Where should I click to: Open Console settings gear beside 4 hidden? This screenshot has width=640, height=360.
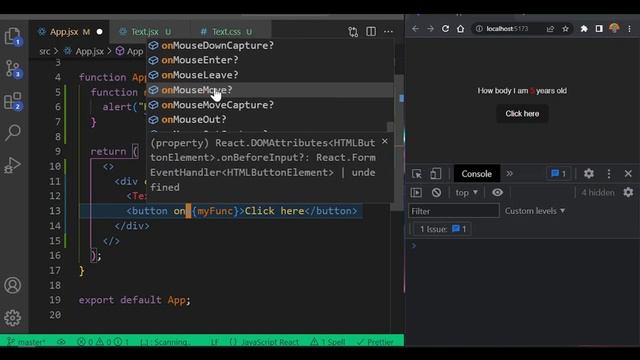[629, 192]
